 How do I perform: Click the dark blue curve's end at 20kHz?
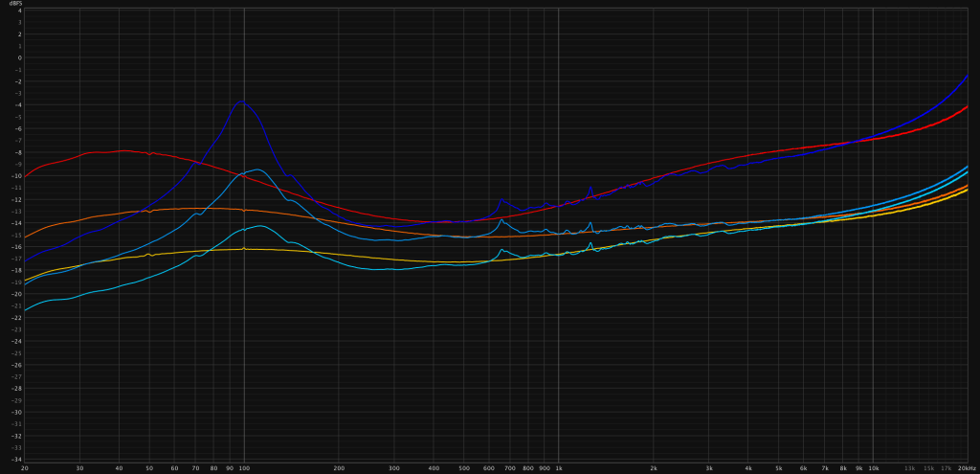tap(968, 77)
